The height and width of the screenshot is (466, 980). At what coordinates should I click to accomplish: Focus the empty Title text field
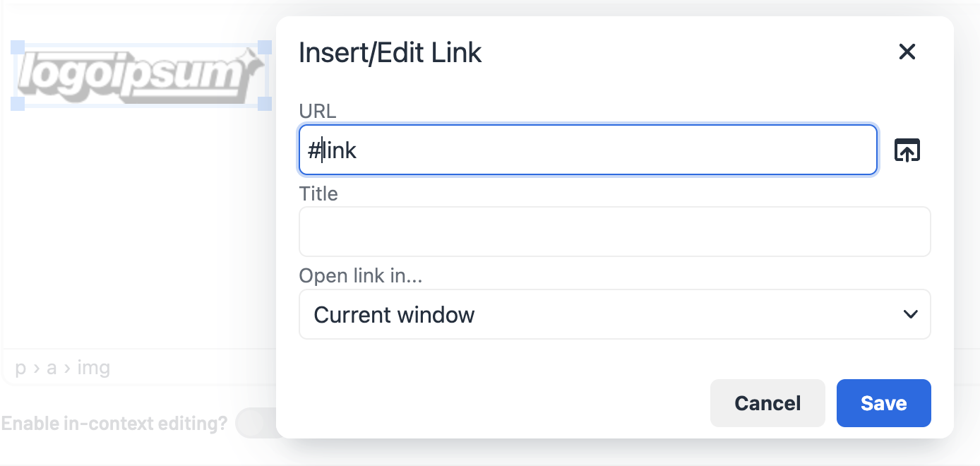pyautogui.click(x=614, y=232)
